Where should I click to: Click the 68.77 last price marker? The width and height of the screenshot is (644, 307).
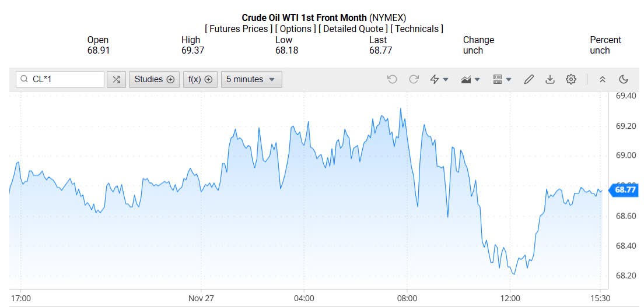point(624,189)
